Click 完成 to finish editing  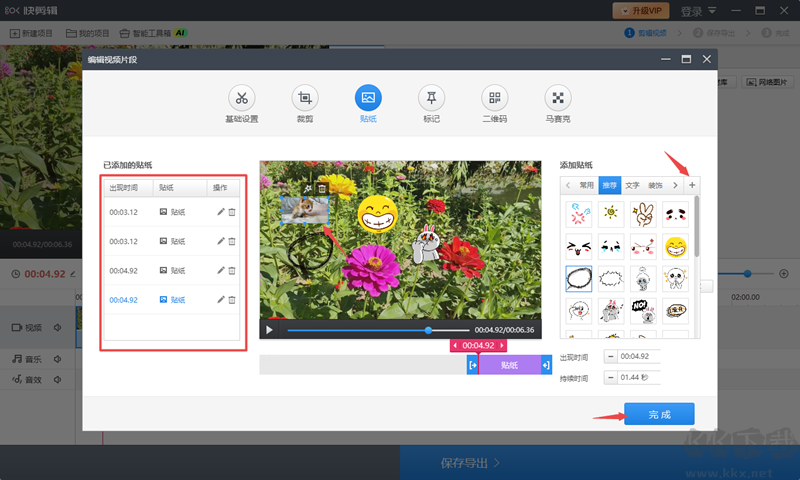(x=659, y=414)
